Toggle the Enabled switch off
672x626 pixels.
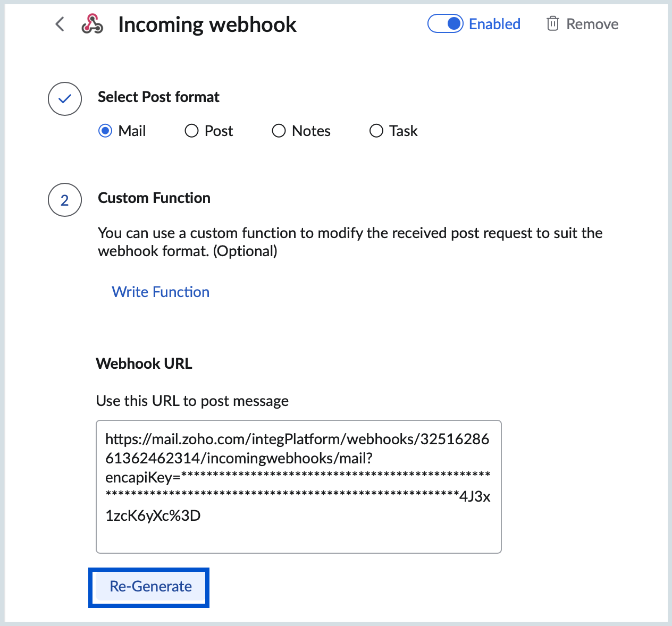click(x=446, y=24)
